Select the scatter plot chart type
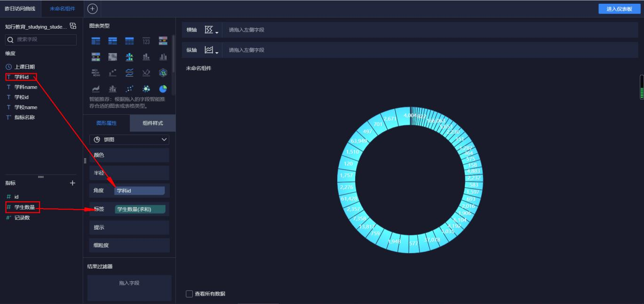644x304 pixels. (x=129, y=89)
